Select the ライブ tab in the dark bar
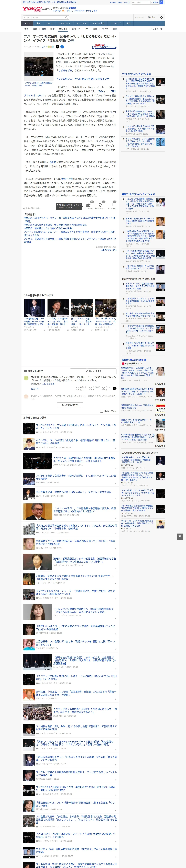 click(49, 23)
